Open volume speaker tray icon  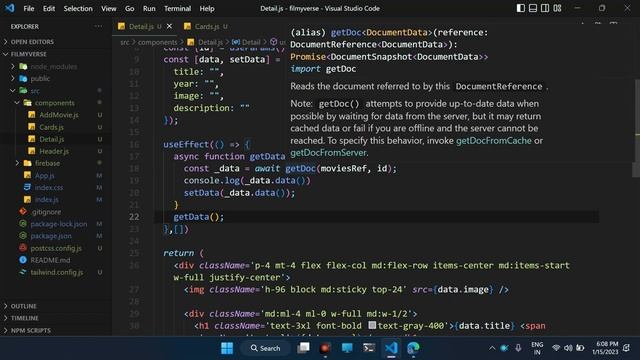coord(568,348)
